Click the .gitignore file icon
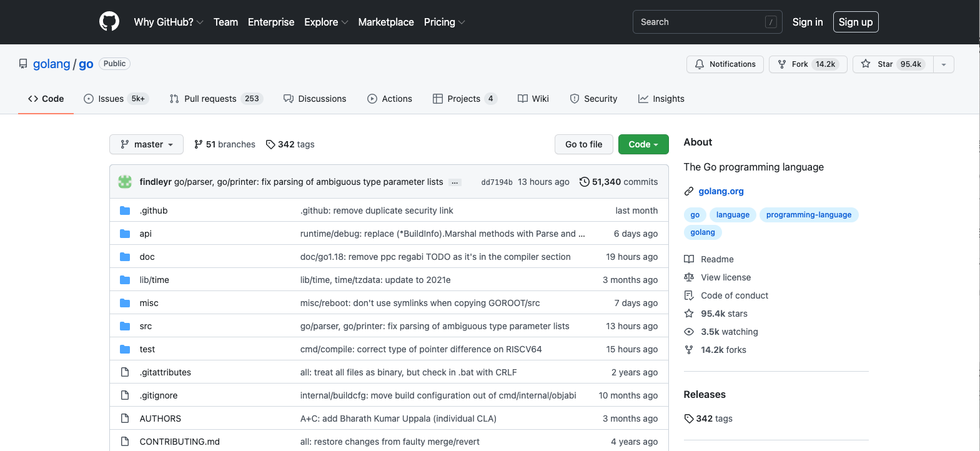This screenshot has height=451, width=980. (125, 395)
